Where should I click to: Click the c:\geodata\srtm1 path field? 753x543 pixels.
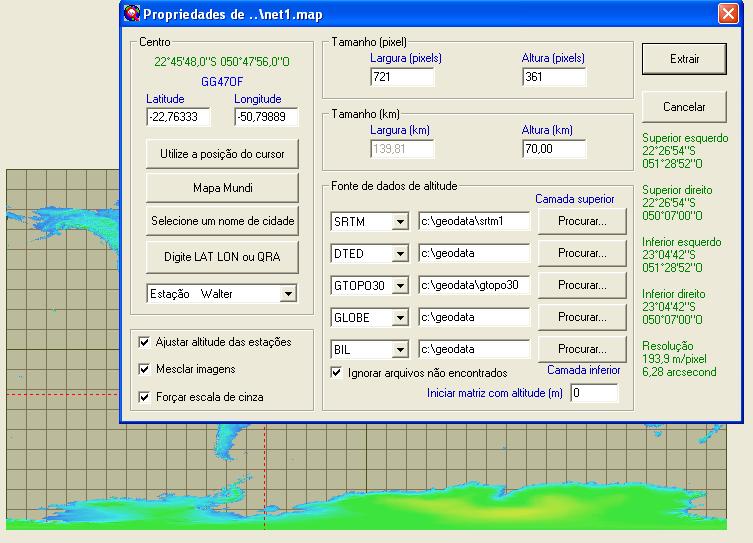point(474,221)
